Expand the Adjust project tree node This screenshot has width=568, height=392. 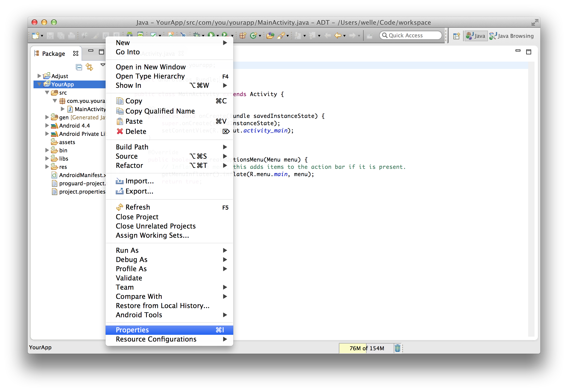(x=39, y=76)
